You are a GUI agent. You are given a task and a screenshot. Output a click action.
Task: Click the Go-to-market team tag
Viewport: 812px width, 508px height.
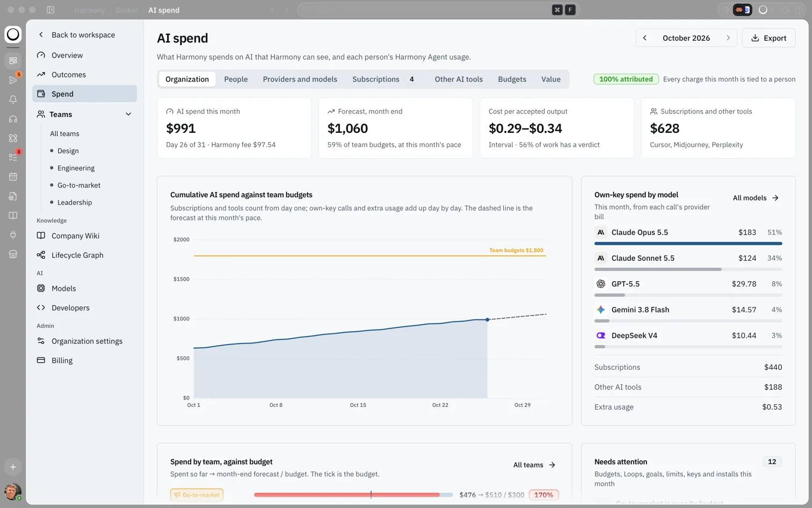coord(197,495)
